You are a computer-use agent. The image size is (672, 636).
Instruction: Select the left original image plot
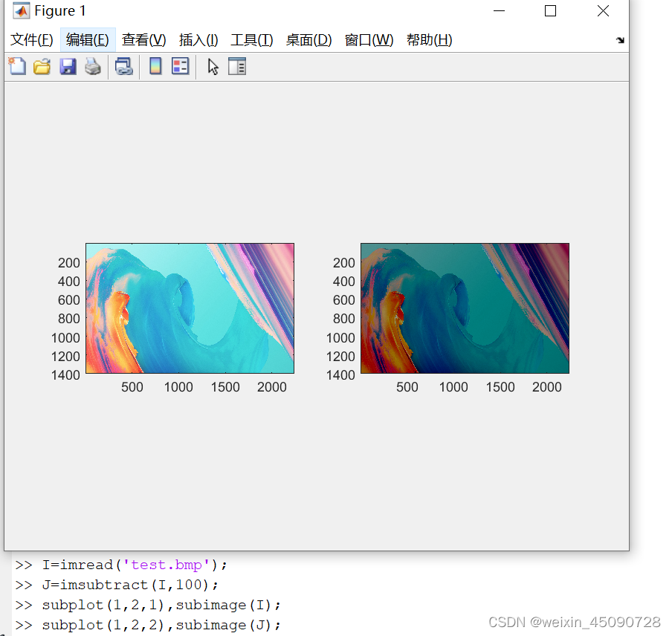pyautogui.click(x=190, y=308)
